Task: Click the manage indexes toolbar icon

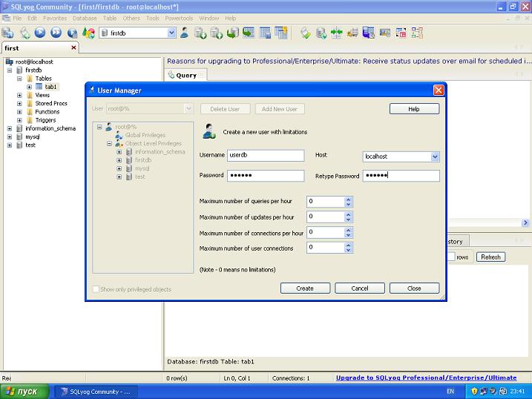Action: point(281,33)
